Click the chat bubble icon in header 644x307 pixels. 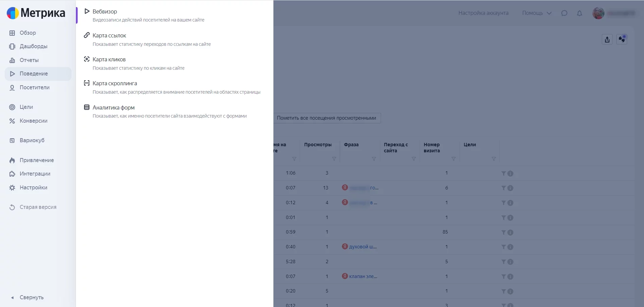click(x=564, y=13)
